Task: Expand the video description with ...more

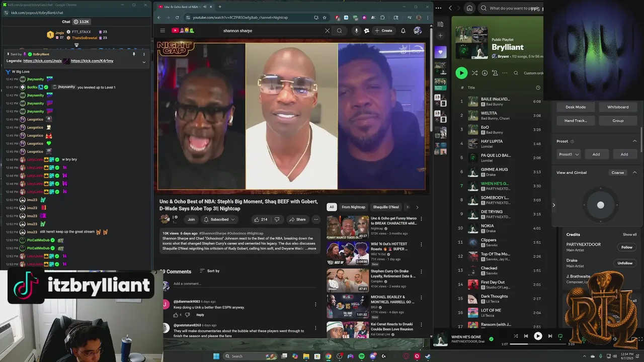Action: [311, 248]
